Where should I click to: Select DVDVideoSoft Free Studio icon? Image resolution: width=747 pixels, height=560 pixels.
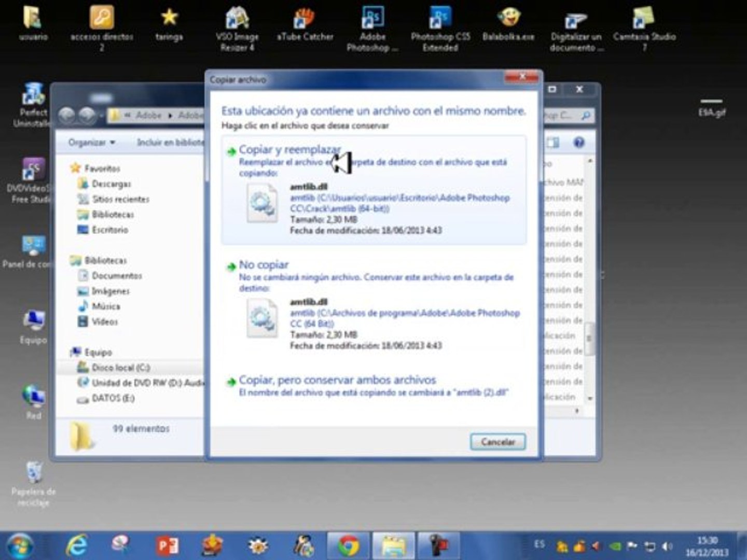click(30, 180)
